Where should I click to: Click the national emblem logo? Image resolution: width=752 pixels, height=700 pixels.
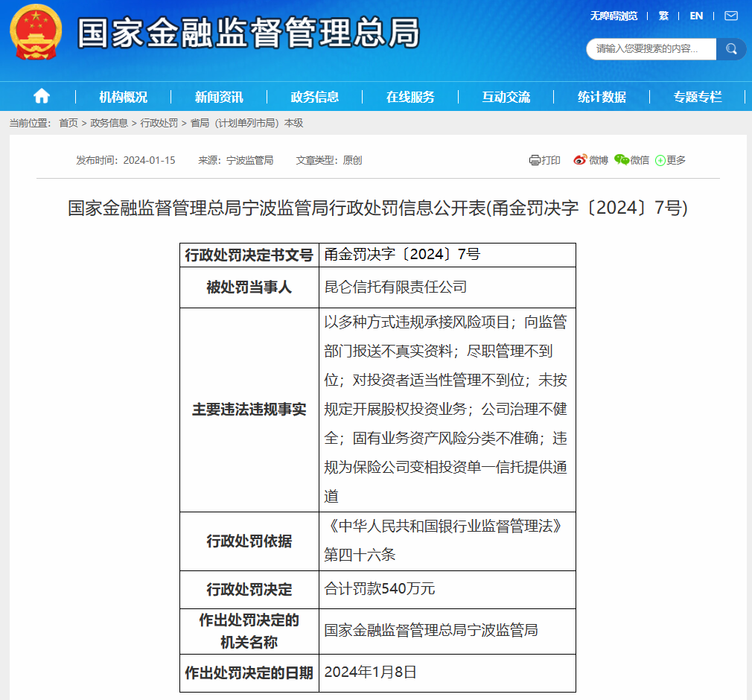[x=36, y=32]
